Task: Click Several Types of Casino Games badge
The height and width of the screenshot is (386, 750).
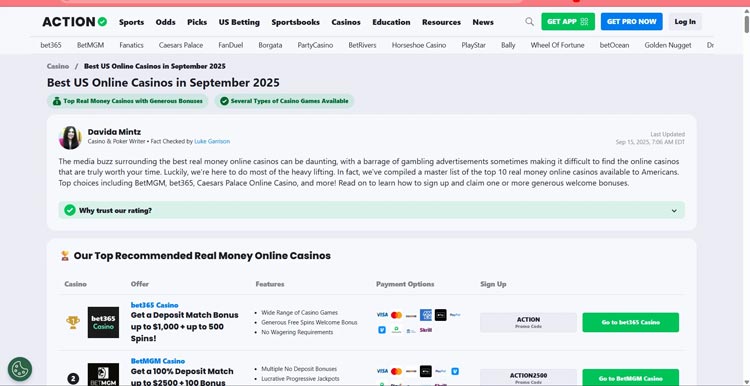Action: (284, 101)
